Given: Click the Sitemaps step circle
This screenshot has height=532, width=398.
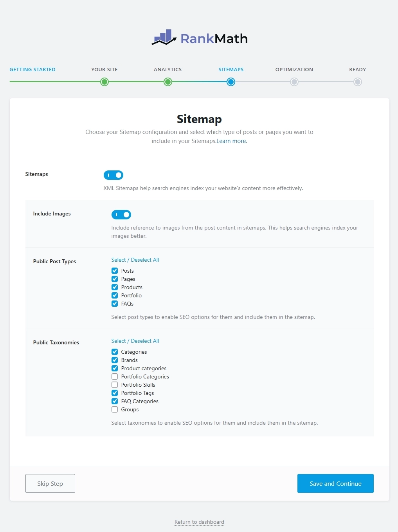Looking at the screenshot, I should click(x=231, y=82).
